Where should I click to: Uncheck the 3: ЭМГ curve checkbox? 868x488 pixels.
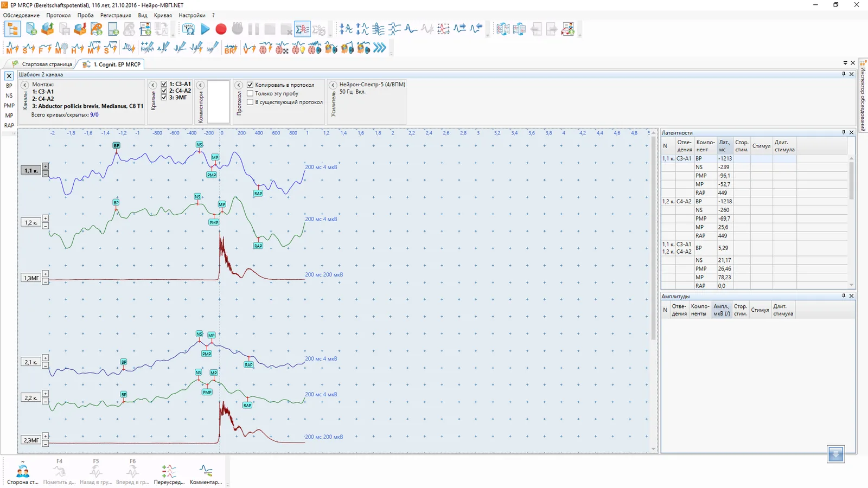[164, 98]
